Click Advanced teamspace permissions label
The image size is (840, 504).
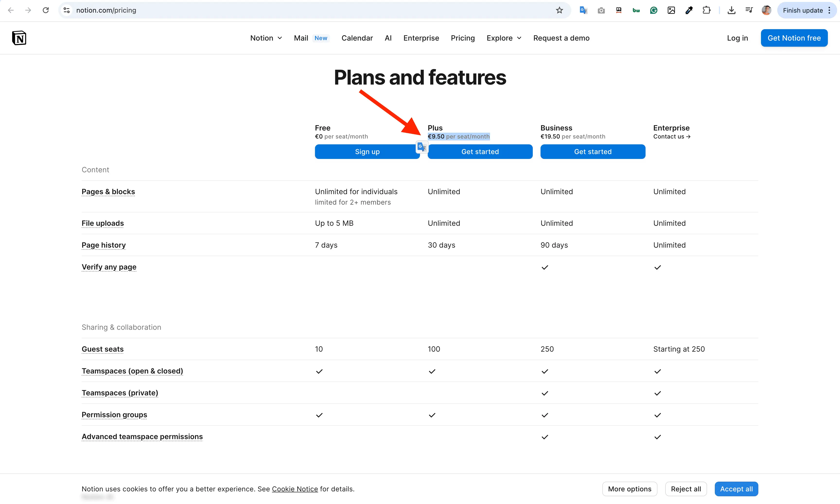point(142,436)
